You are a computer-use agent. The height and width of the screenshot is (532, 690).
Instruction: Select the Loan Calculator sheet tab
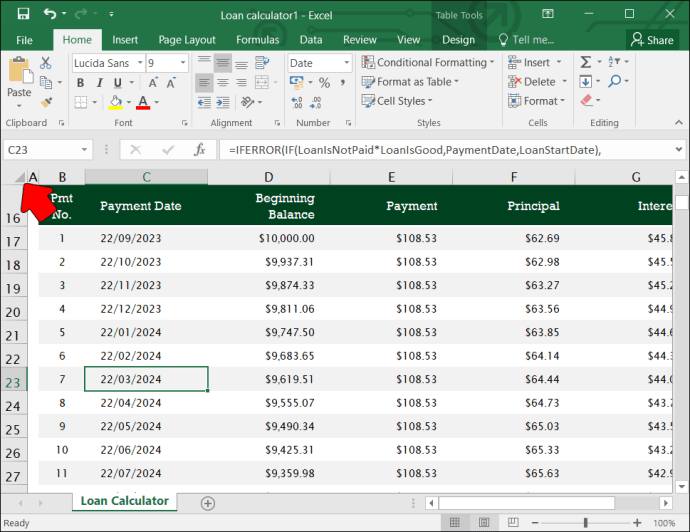125,501
